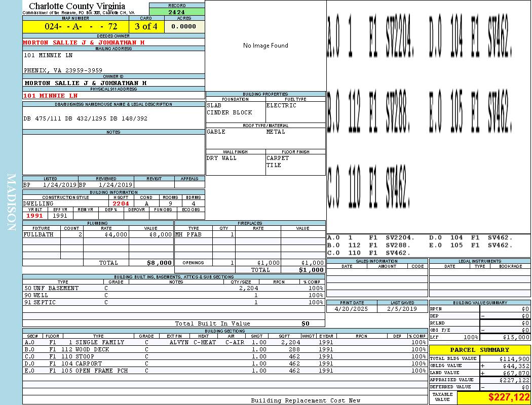Click the record number 2424 field
532x405 pixels.
pyautogui.click(x=177, y=12)
